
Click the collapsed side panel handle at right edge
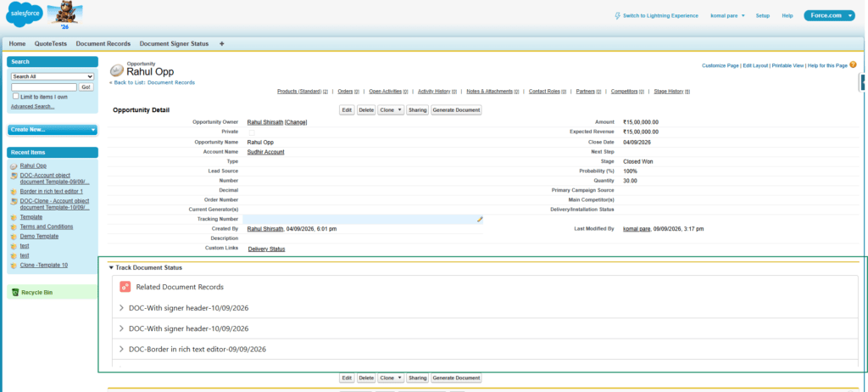[x=864, y=82]
